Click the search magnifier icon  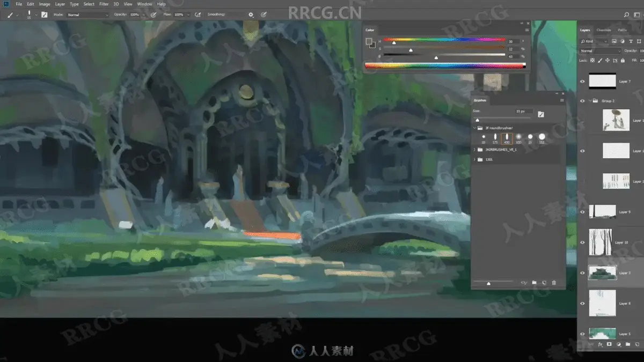pyautogui.click(x=626, y=14)
